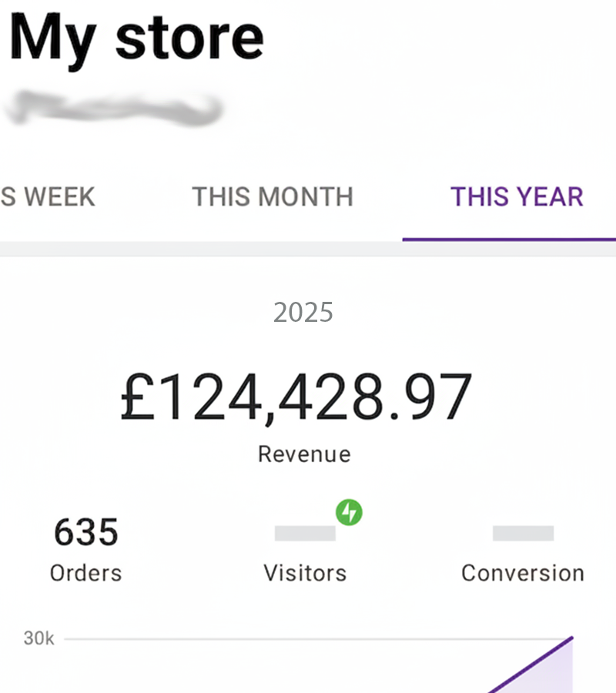The height and width of the screenshot is (693, 616).
Task: Select the THIS YEAR tab
Action: pos(517,197)
